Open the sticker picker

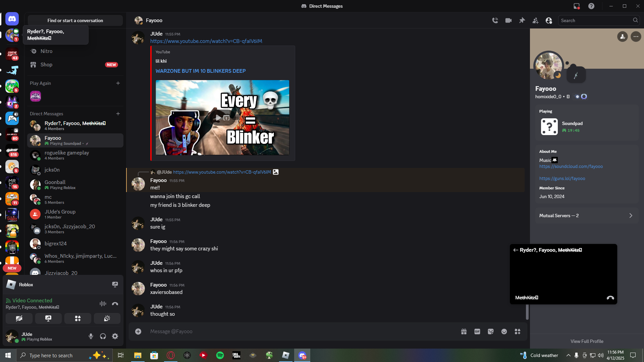point(491,331)
